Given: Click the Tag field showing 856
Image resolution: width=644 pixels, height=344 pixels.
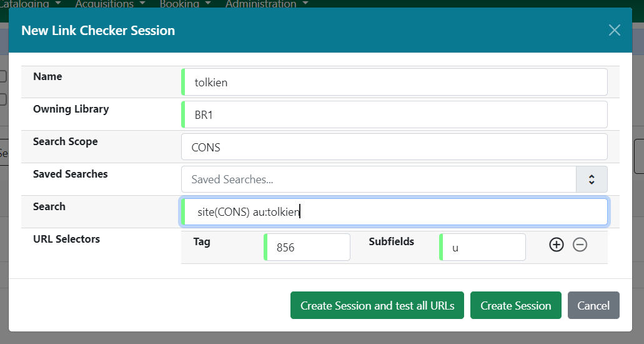Looking at the screenshot, I should [x=307, y=247].
